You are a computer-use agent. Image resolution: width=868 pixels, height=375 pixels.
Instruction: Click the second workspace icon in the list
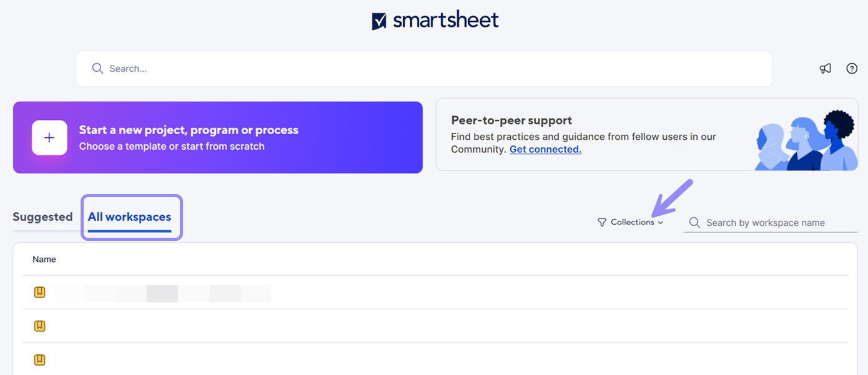click(39, 326)
